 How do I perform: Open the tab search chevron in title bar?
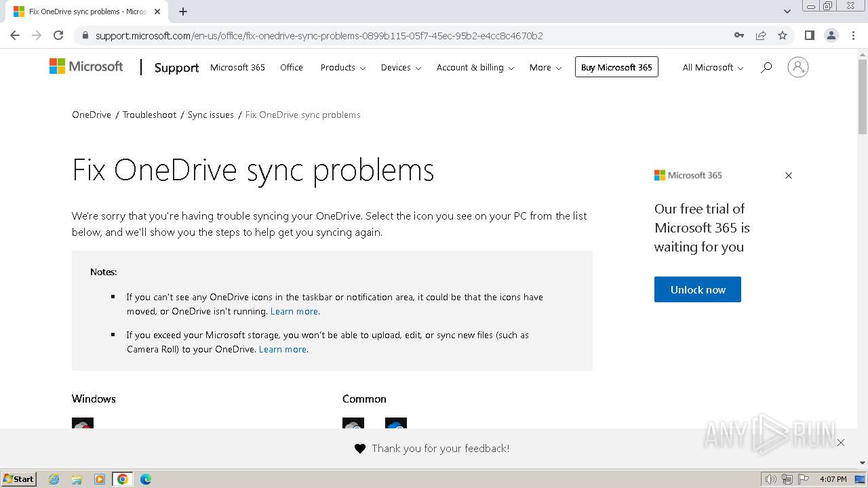click(787, 12)
